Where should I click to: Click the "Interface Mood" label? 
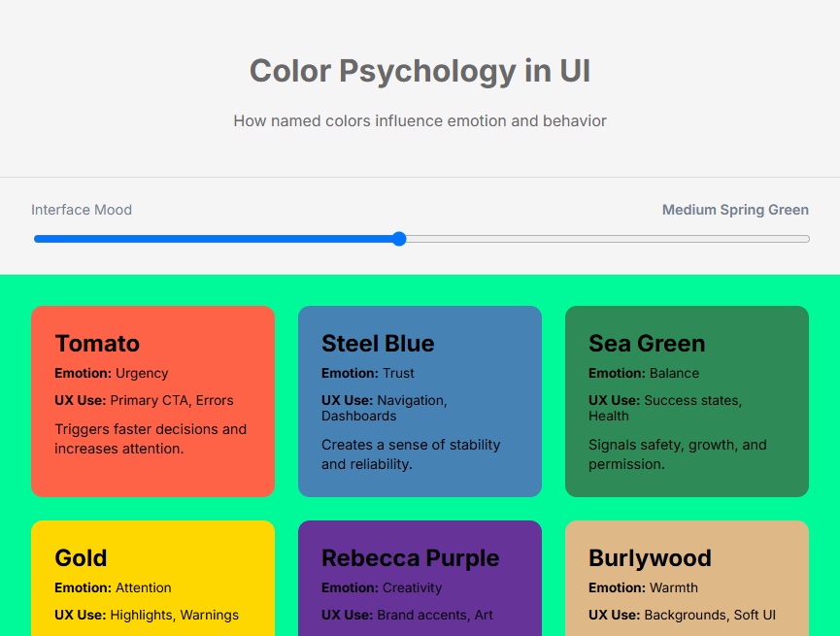pos(82,210)
